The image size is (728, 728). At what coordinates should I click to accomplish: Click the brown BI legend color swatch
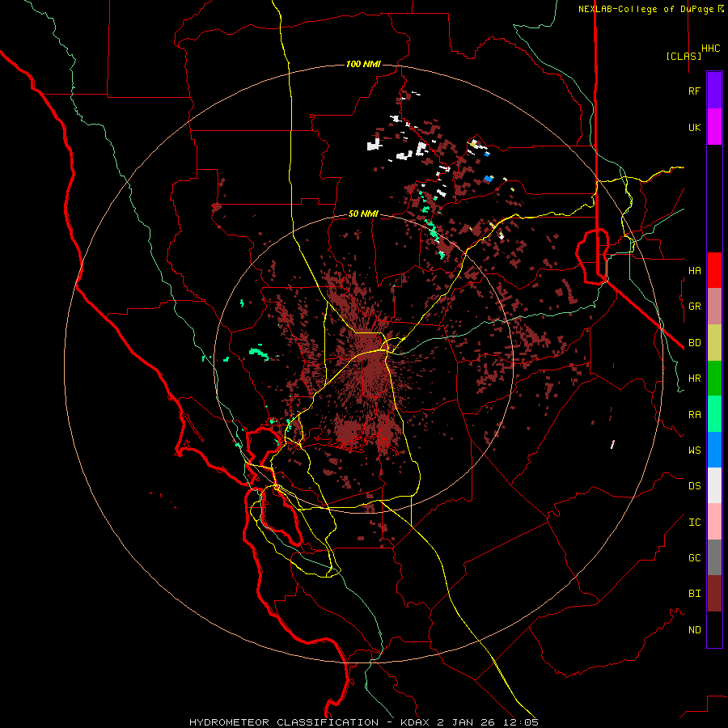pyautogui.click(x=714, y=594)
